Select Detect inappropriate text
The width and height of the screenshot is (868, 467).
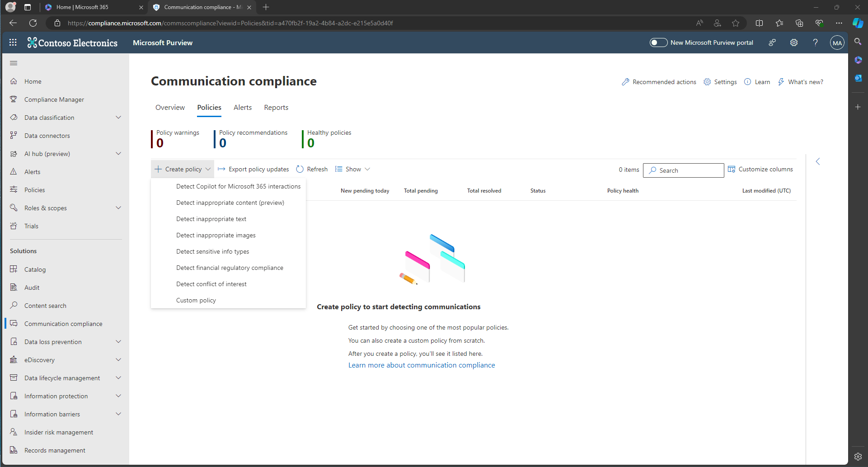(229, 219)
